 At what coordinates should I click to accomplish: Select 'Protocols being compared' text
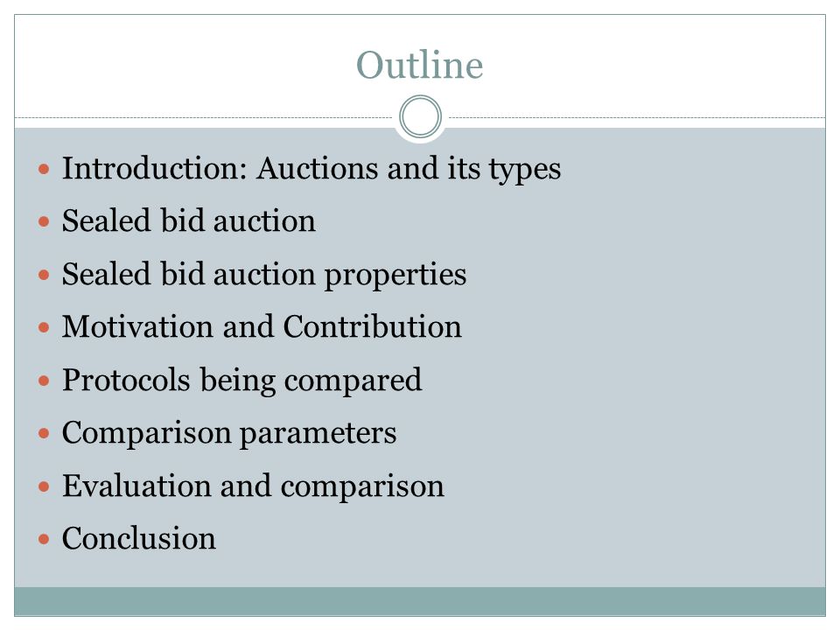[241, 381]
